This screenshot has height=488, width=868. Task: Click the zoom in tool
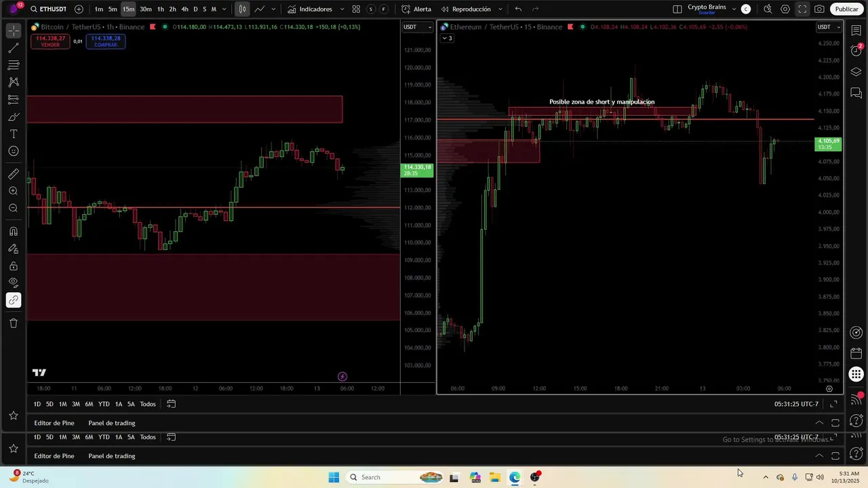(14, 191)
